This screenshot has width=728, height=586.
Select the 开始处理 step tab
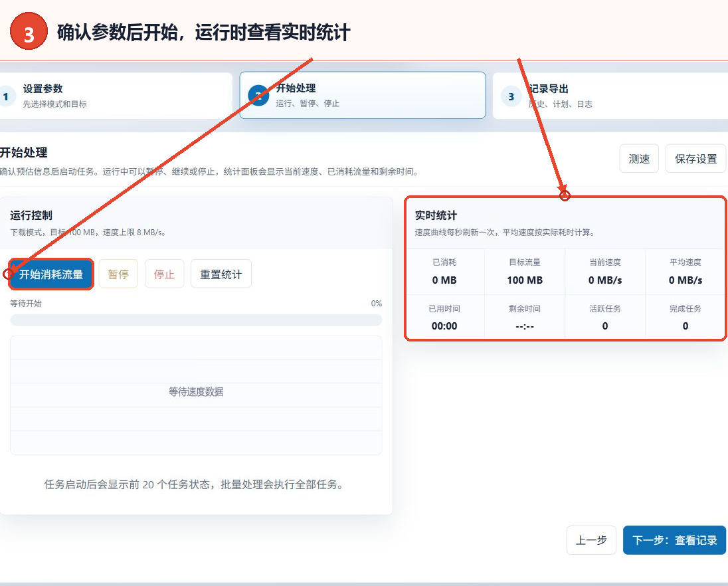coord(363,95)
